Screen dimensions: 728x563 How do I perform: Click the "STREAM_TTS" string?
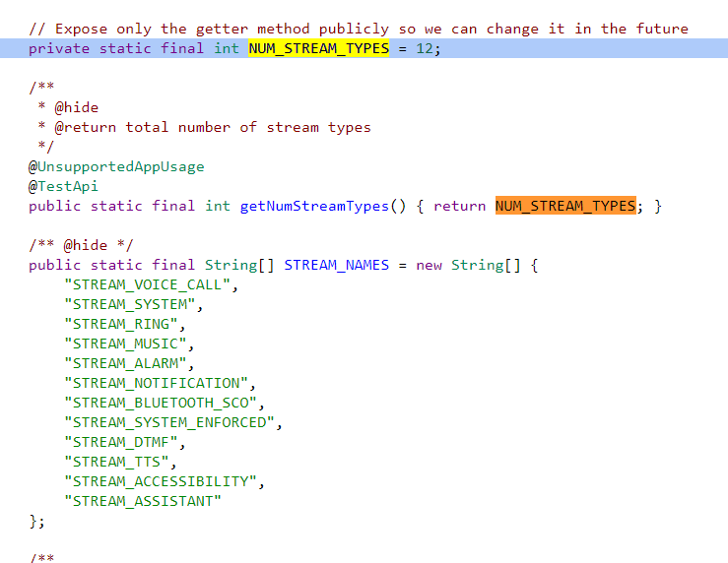[x=116, y=462]
